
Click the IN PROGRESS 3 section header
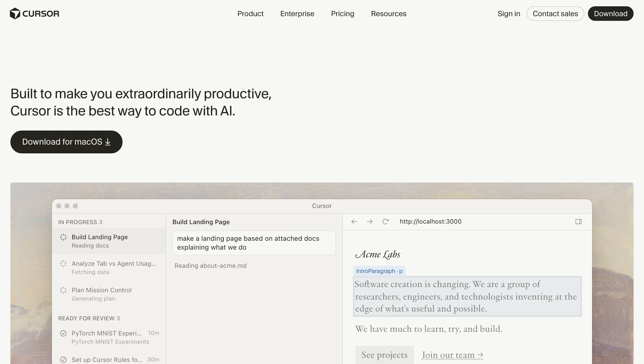pos(80,222)
